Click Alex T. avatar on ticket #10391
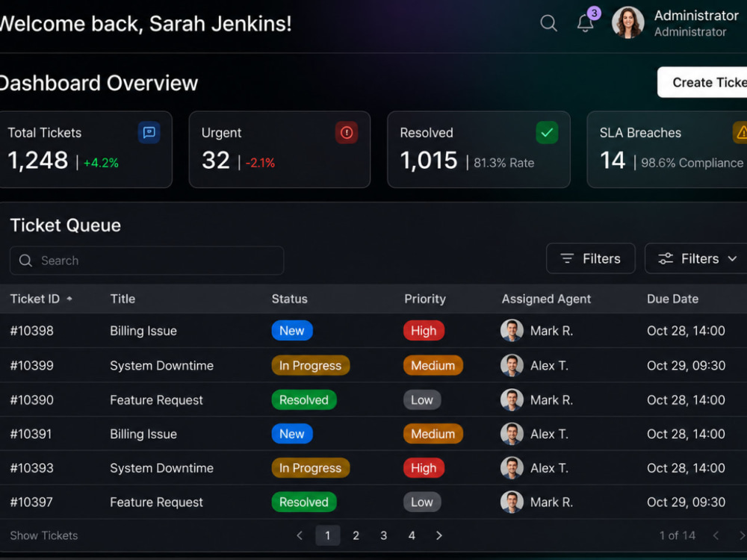Viewport: 747px width, 560px height. [x=512, y=434]
